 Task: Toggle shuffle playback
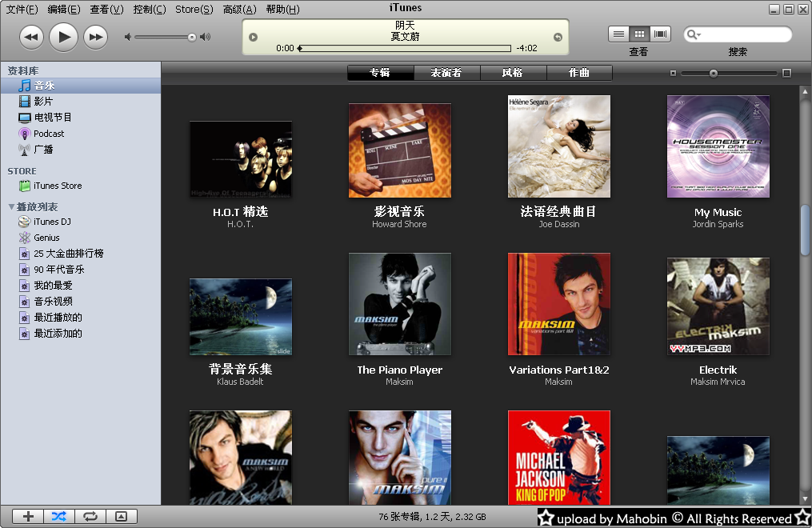click(x=59, y=516)
